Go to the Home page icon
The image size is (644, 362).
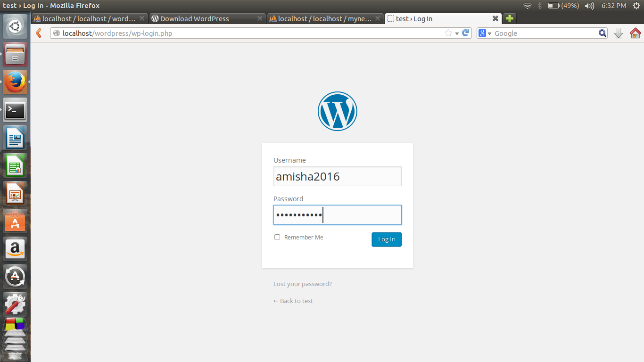[x=635, y=33]
